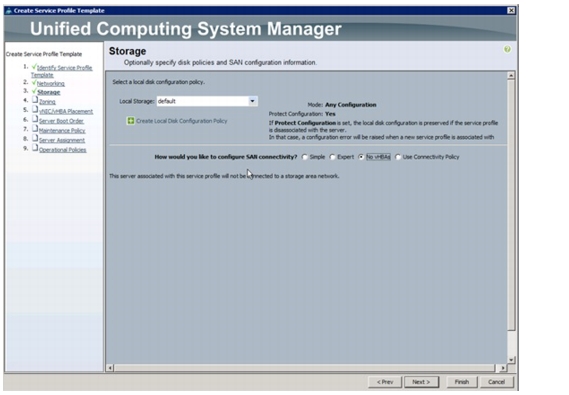Cancel the wizard
This screenshot has width=569, height=395.
tap(496, 382)
